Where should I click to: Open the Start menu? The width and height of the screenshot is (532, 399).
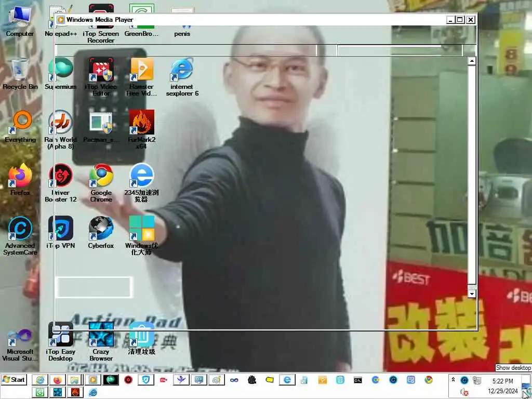coord(14,380)
